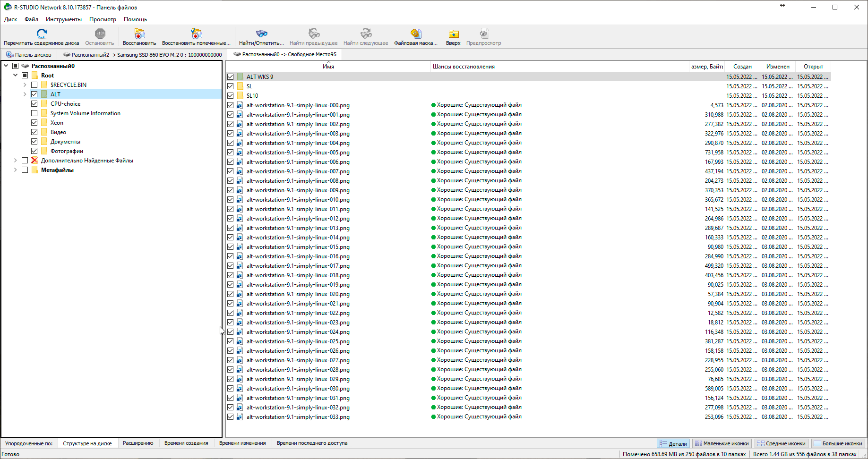The image size is (868, 459).
Task: Click the drive icon next to Распознанный0 root
Action: click(25, 66)
